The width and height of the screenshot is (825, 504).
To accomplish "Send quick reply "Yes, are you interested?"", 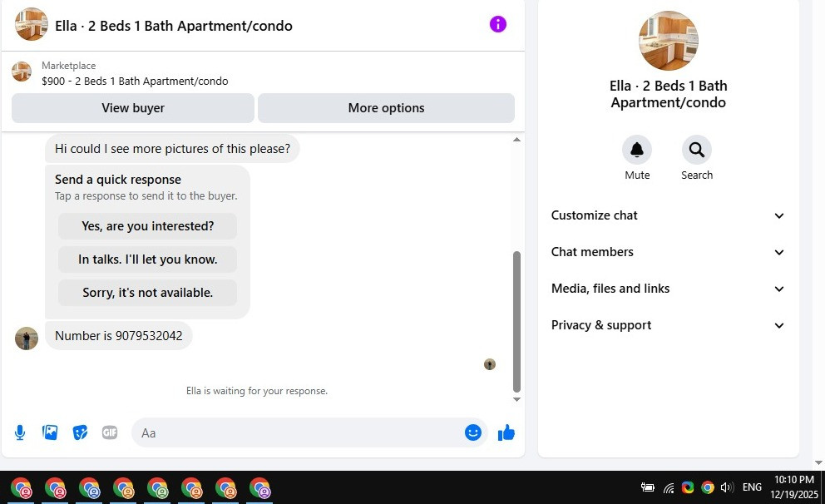I will coord(147,226).
